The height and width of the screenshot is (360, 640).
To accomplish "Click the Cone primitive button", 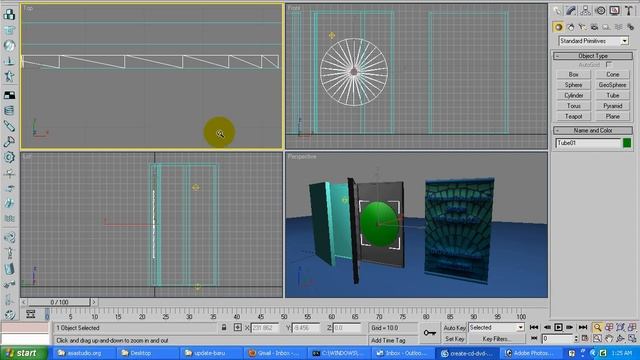I will [x=613, y=74].
